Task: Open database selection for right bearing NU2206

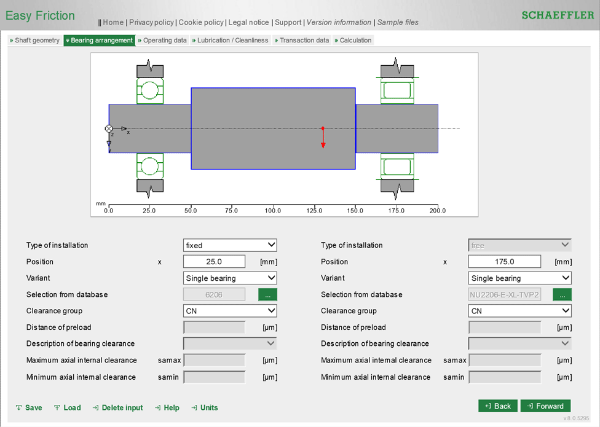Action: (562, 294)
